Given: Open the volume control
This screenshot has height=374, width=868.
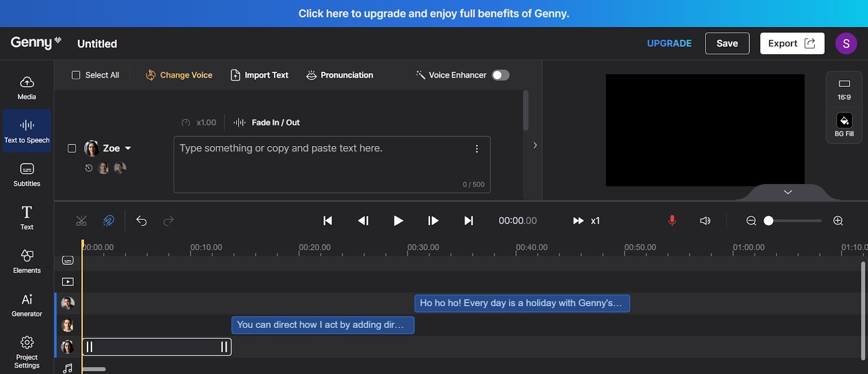Looking at the screenshot, I should coord(705,221).
